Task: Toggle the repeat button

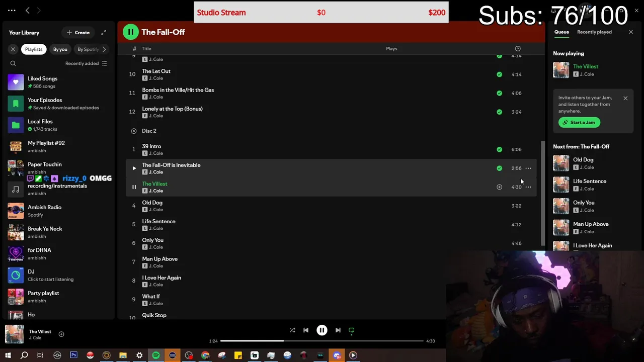Action: click(x=352, y=330)
